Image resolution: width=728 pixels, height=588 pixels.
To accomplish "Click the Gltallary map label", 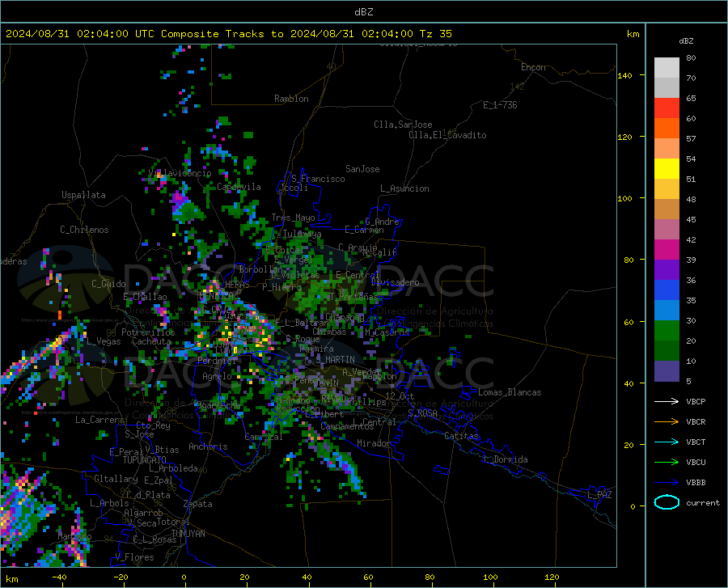I will click(116, 479).
